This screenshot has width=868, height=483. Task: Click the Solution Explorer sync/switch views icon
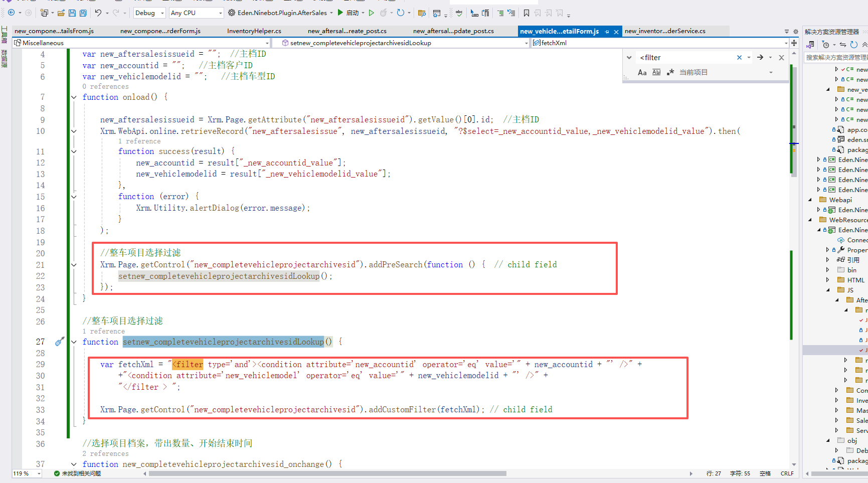tap(810, 45)
